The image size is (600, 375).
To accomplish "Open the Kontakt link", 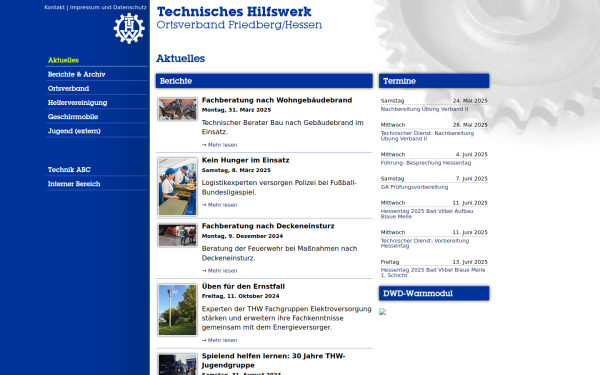I will pyautogui.click(x=55, y=7).
